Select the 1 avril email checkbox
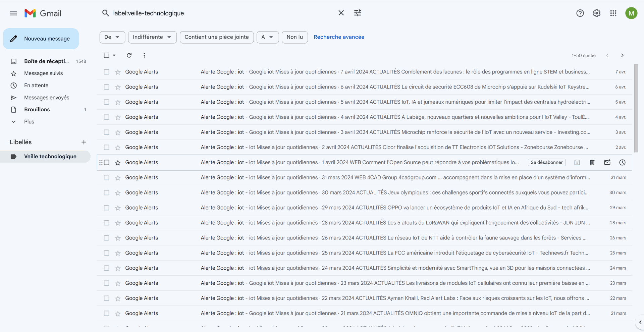The height and width of the screenshot is (332, 644). click(106, 162)
